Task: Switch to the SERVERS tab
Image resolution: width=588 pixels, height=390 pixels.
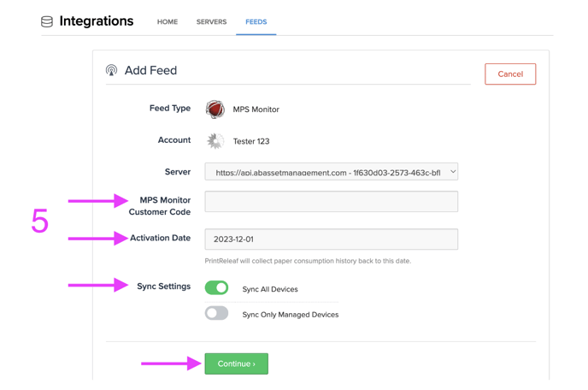Action: (x=211, y=21)
